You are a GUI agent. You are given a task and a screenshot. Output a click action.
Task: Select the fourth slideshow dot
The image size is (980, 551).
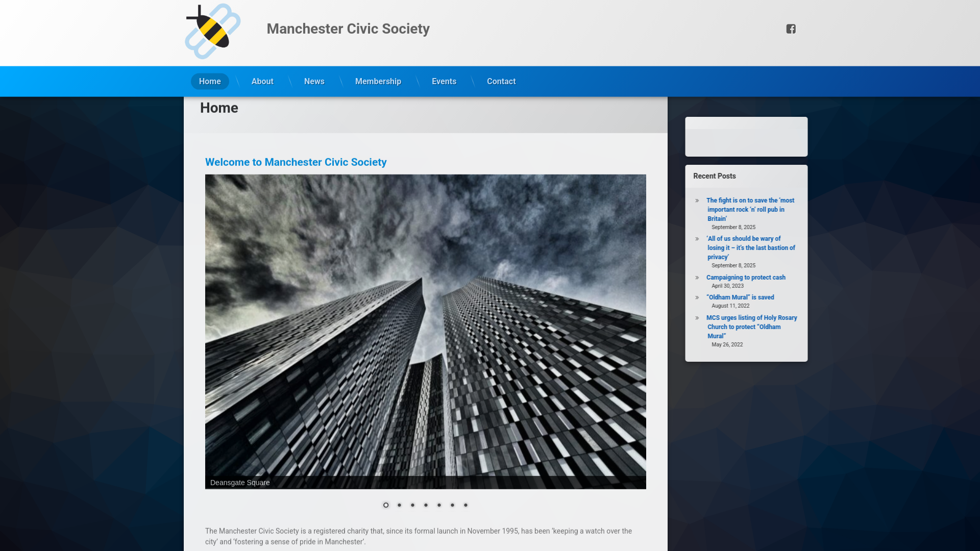tap(426, 505)
